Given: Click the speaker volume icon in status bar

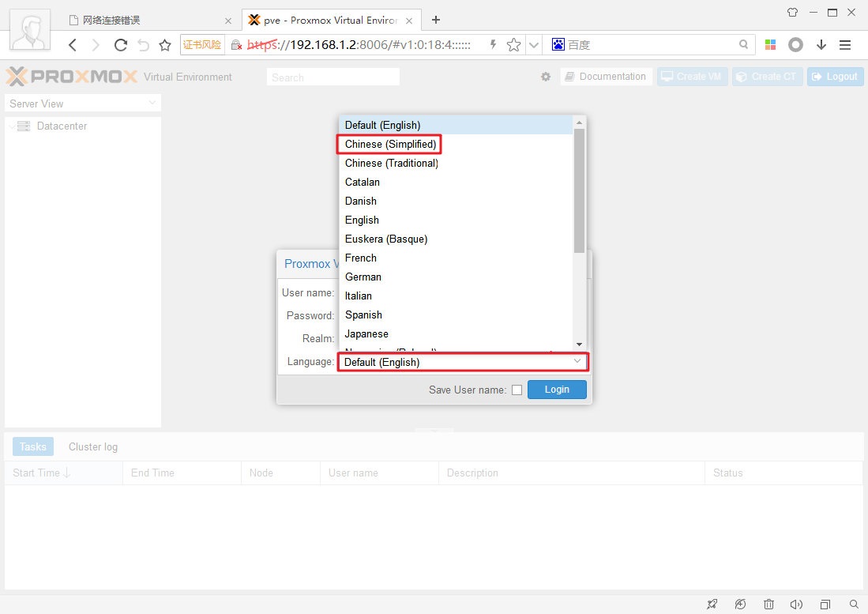Looking at the screenshot, I should (796, 604).
